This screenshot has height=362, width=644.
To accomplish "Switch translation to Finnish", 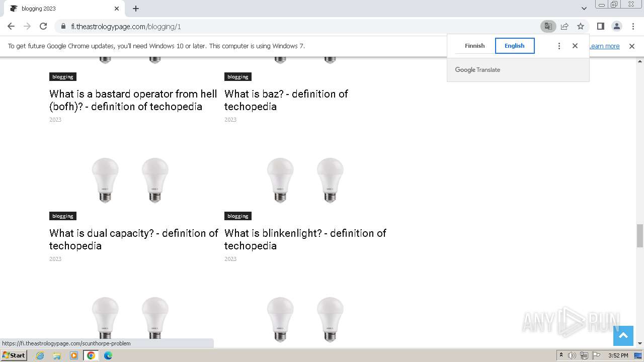I will tap(474, 46).
